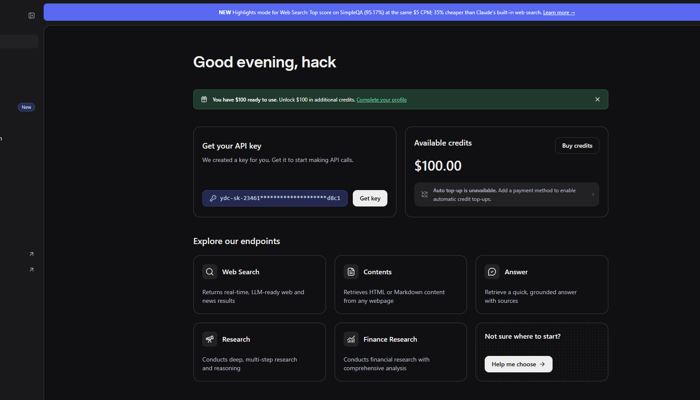Click the Not sure where to start? text

click(522, 337)
